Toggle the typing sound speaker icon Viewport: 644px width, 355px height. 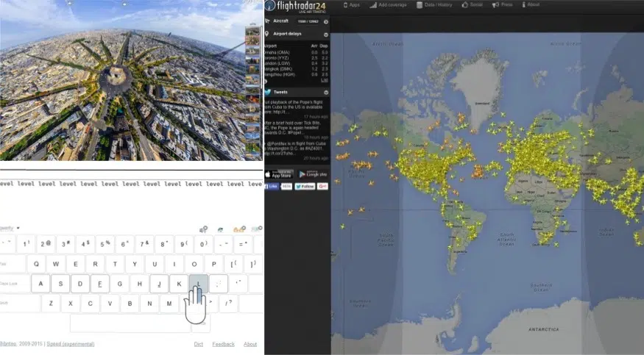tap(203, 229)
